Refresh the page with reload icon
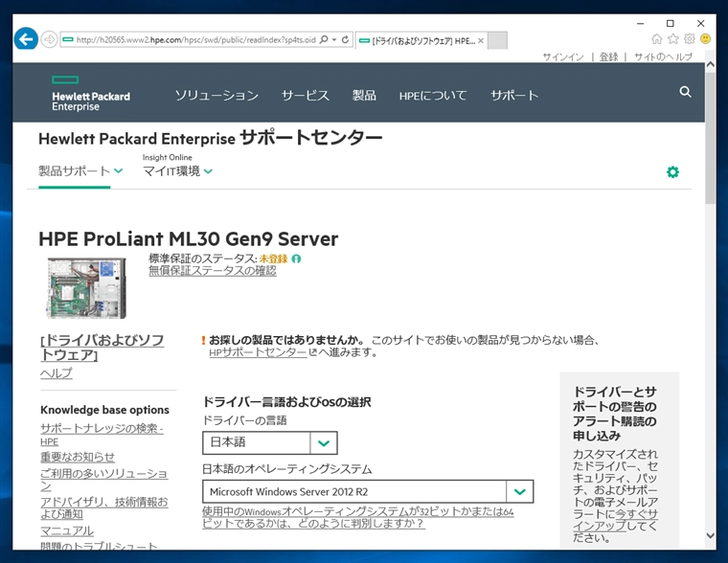This screenshot has width=728, height=563. pos(345,39)
